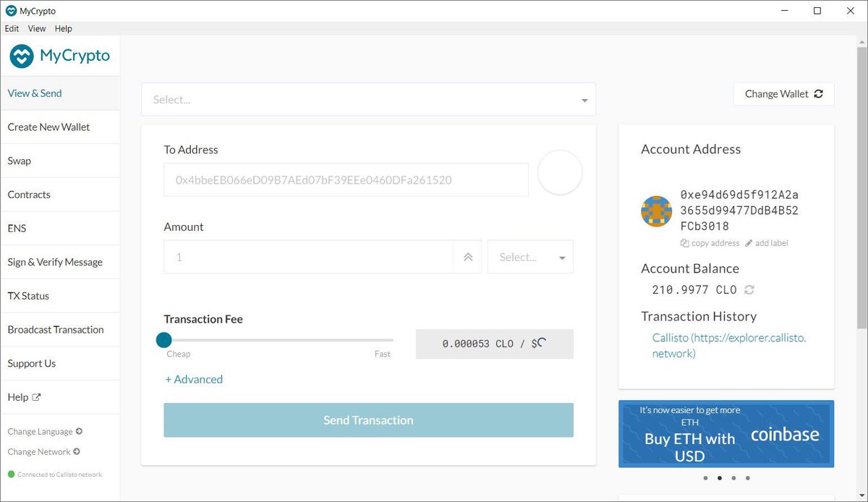
Task: Open Broadcast Transaction page
Action: pos(60,329)
